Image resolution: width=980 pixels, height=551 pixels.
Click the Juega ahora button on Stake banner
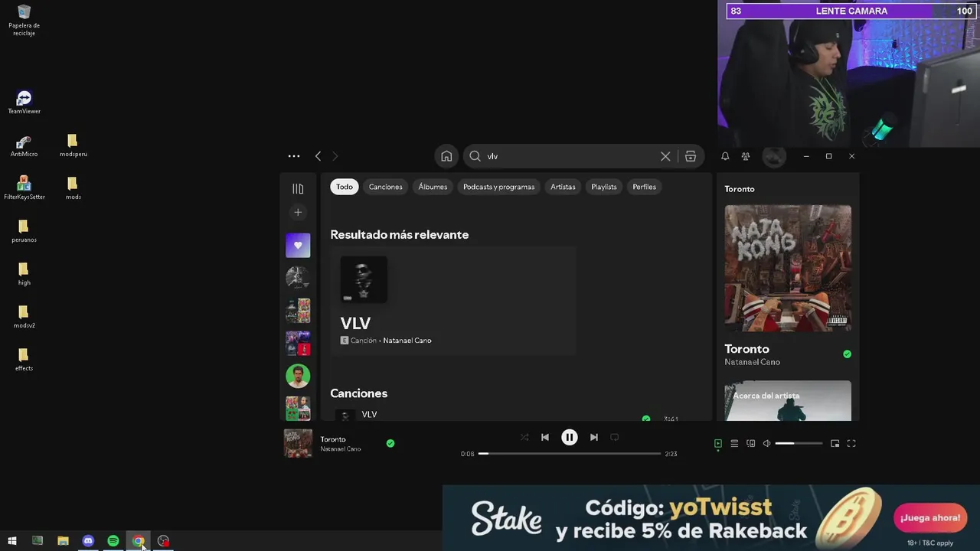(x=930, y=518)
